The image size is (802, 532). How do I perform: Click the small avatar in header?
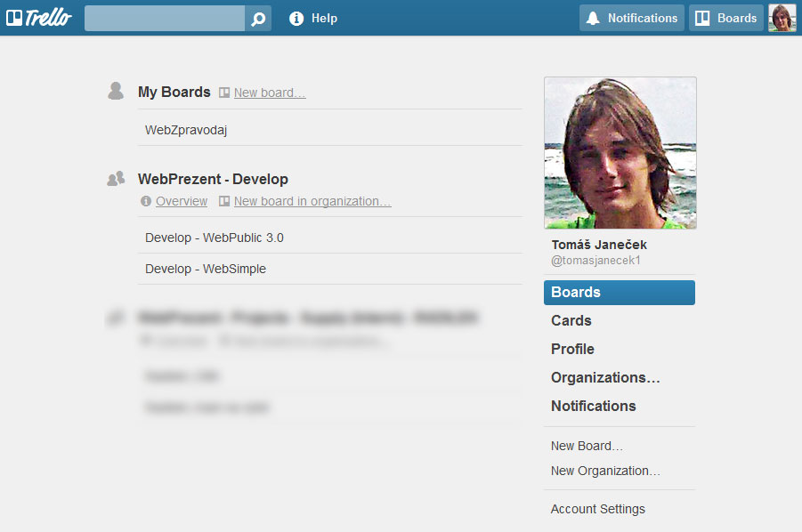tap(782, 18)
